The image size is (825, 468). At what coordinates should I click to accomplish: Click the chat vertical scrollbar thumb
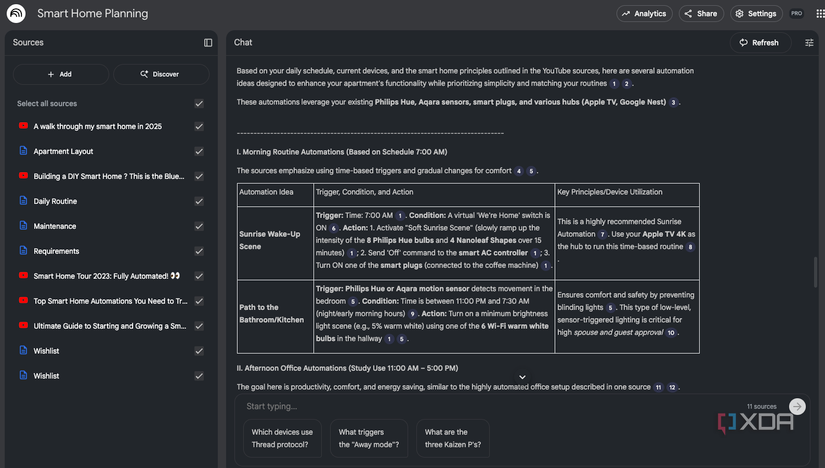815,272
